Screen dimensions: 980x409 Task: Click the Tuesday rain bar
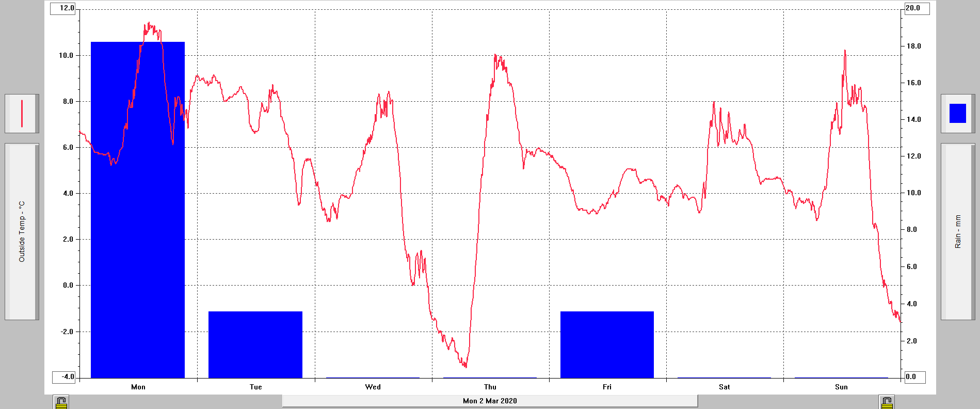coord(255,344)
